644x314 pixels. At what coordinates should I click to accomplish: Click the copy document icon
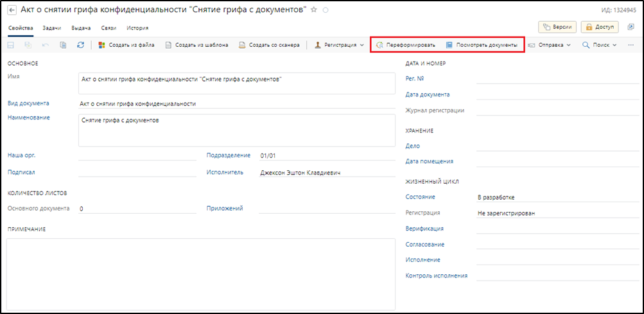coord(63,46)
